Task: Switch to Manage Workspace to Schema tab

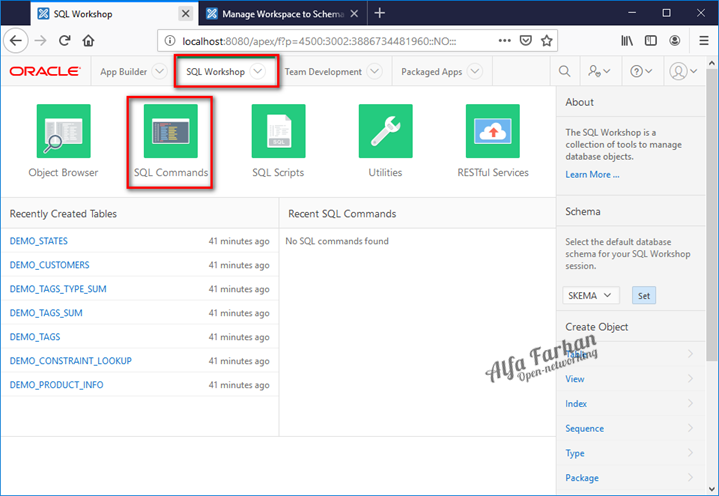Action: point(283,14)
